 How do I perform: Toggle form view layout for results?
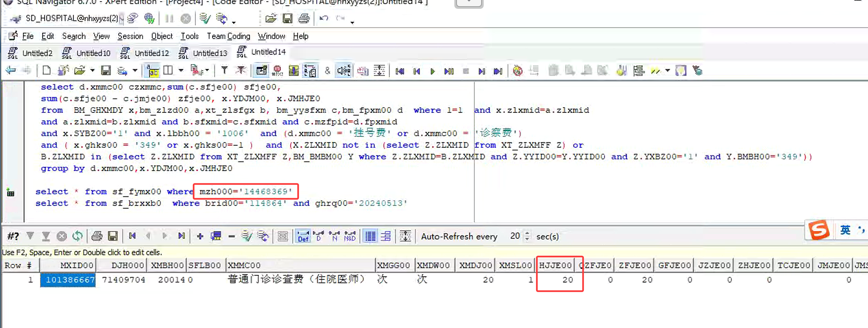point(386,236)
